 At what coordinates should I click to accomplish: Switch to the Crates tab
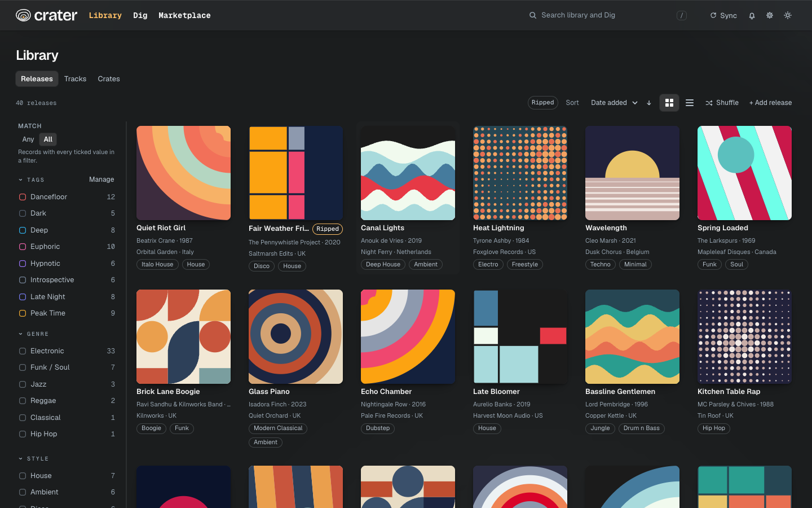109,79
